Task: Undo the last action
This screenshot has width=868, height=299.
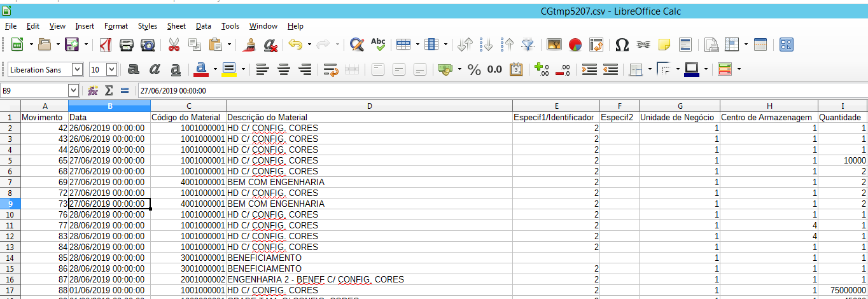Action: coord(295,45)
